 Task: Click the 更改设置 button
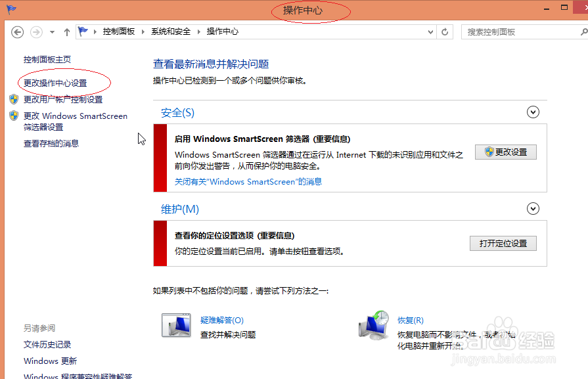pos(505,152)
